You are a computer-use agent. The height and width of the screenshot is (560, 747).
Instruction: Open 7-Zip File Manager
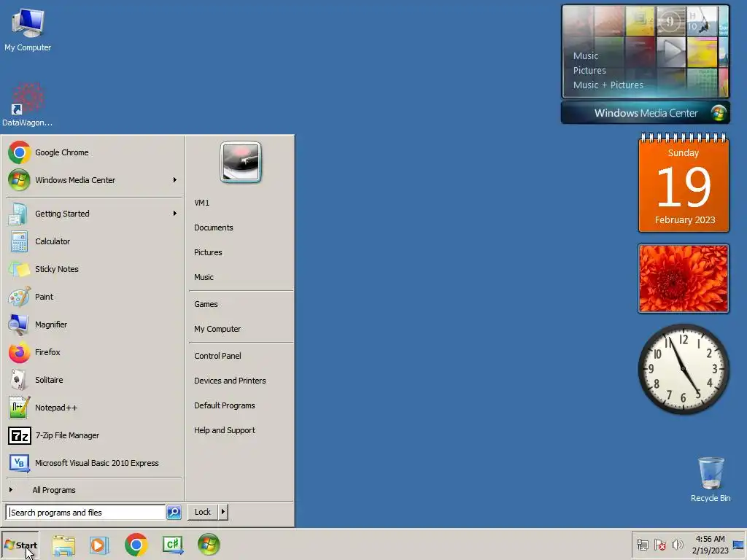point(94,435)
